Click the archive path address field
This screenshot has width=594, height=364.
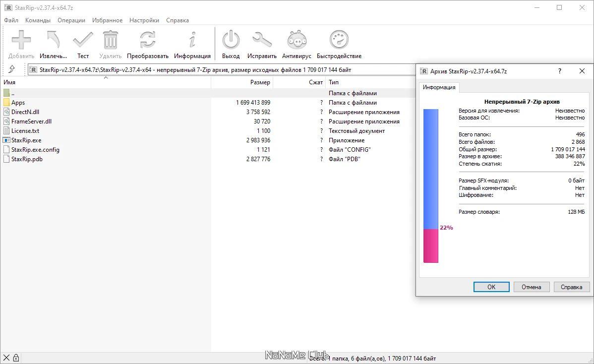pos(218,70)
